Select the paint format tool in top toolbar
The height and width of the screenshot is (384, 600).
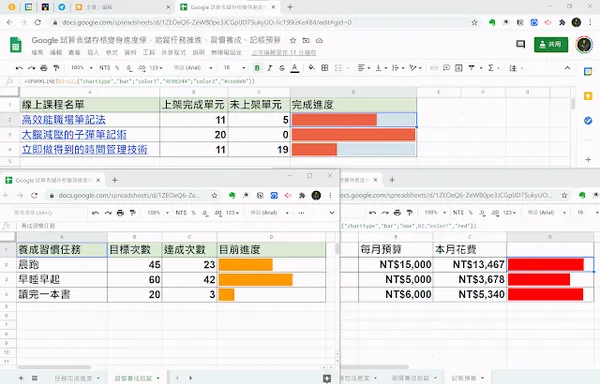56,68
